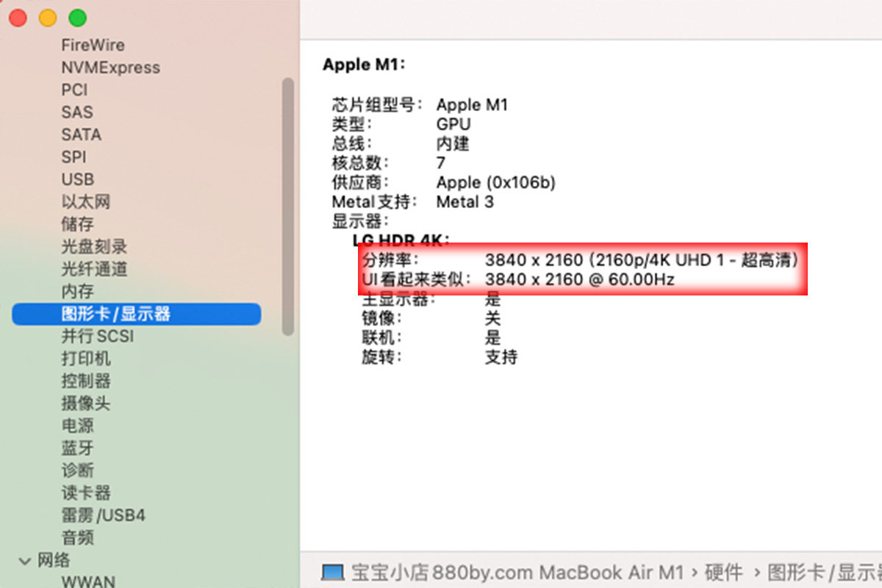Select USB in the sidebar
Screen dimensions: 882x588
(77, 179)
